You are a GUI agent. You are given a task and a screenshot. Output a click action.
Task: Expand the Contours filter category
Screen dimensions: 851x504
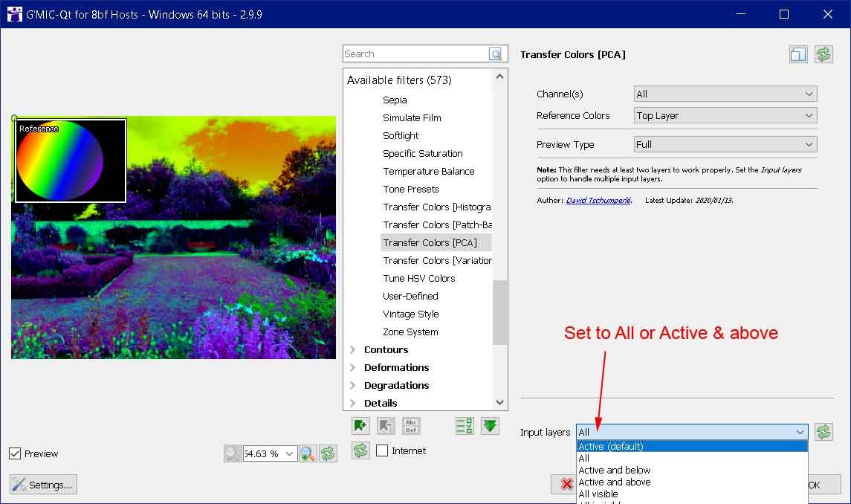tap(353, 350)
